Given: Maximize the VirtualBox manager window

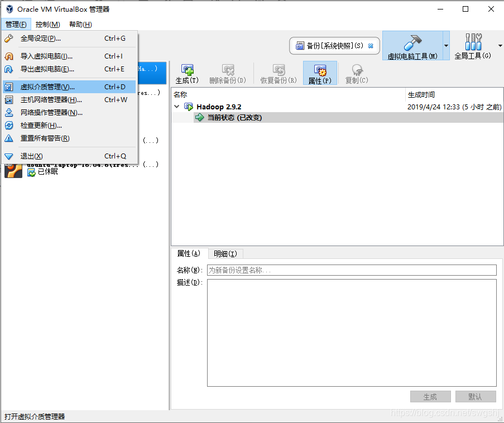Looking at the screenshot, I should pyautogui.click(x=465, y=9).
